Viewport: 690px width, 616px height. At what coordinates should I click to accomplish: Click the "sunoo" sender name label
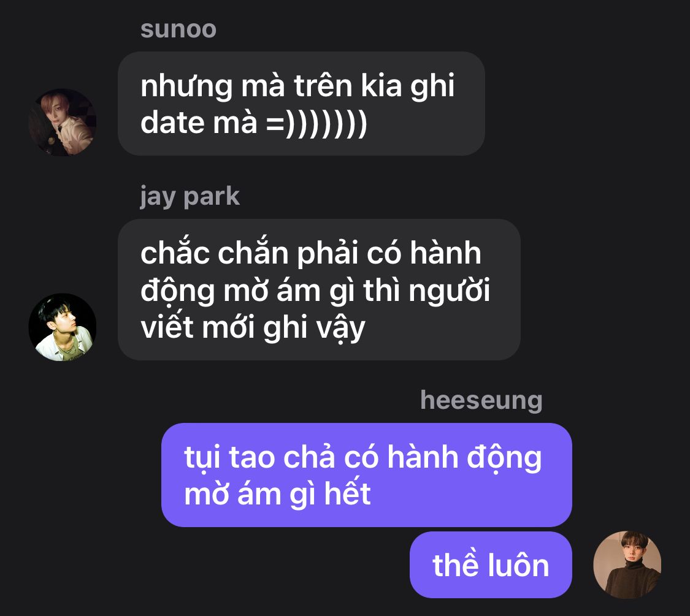tap(178, 29)
